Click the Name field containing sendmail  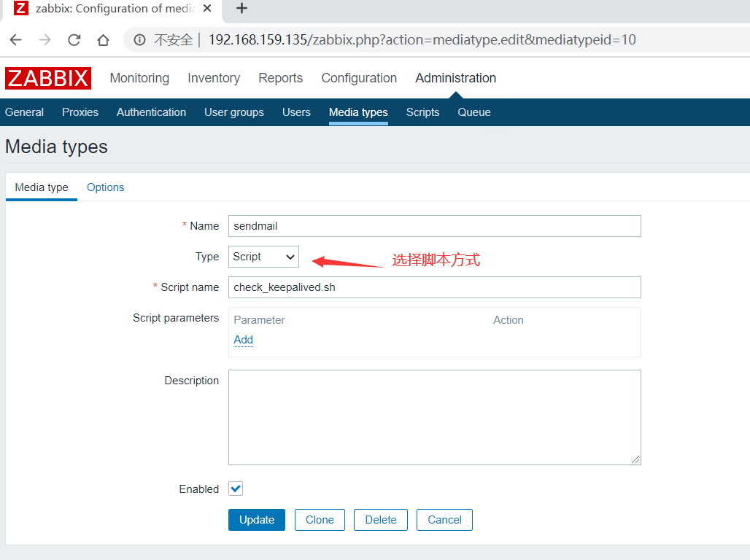pyautogui.click(x=434, y=226)
